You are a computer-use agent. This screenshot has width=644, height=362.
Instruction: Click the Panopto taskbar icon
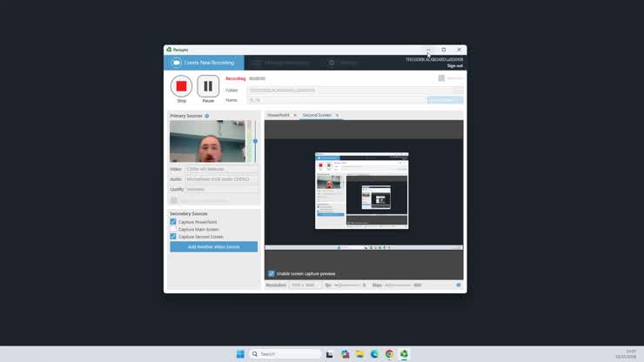pos(404,354)
